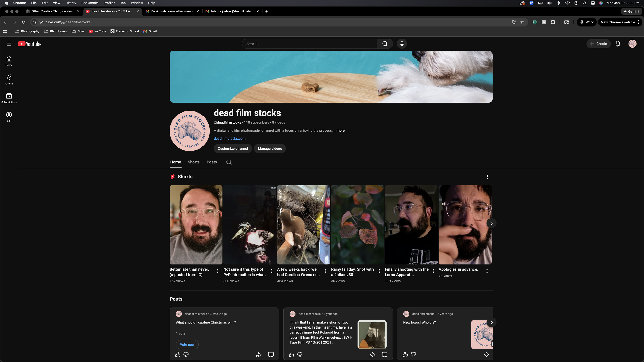Open the three-dot menu on Apologies short

pyautogui.click(x=487, y=271)
